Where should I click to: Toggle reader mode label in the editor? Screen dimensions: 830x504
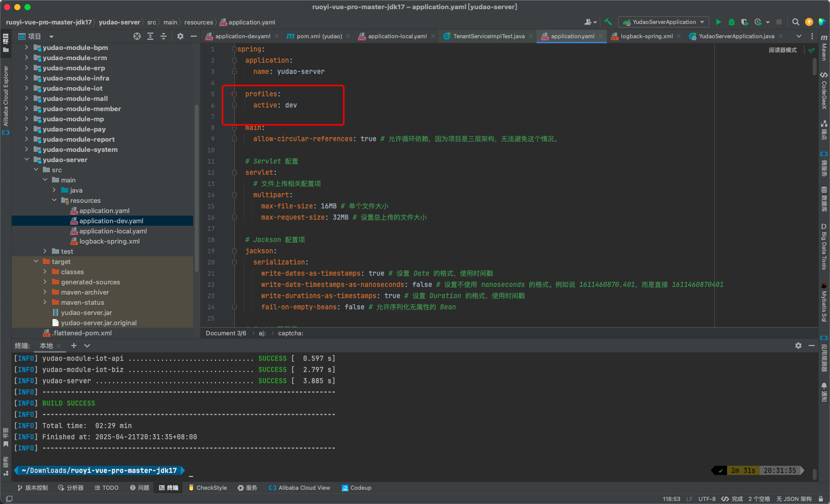coord(783,50)
